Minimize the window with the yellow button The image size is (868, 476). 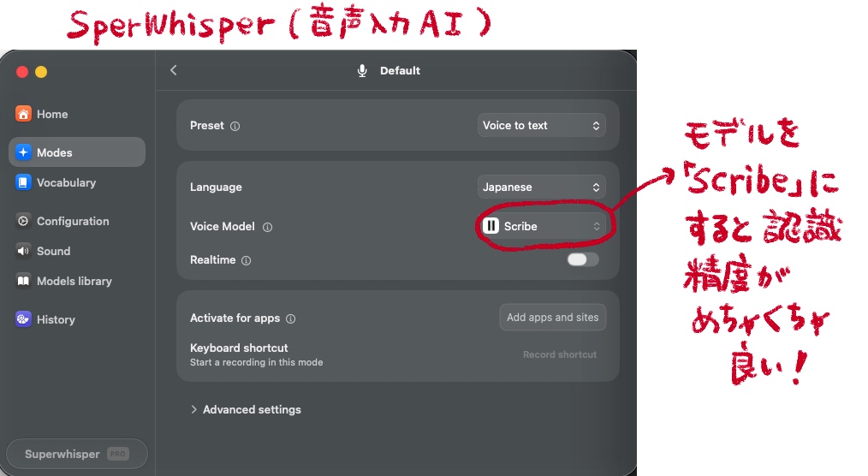pos(41,72)
